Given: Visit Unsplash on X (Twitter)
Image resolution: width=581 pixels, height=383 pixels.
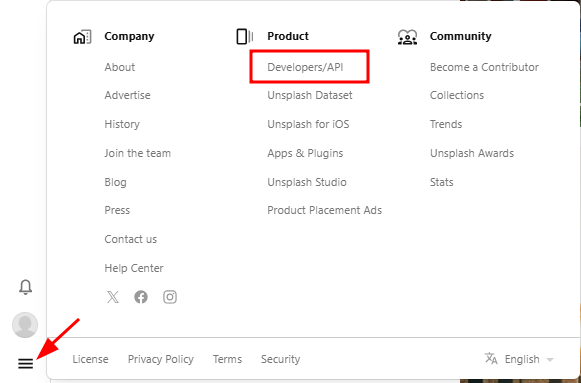Looking at the screenshot, I should [x=113, y=297].
